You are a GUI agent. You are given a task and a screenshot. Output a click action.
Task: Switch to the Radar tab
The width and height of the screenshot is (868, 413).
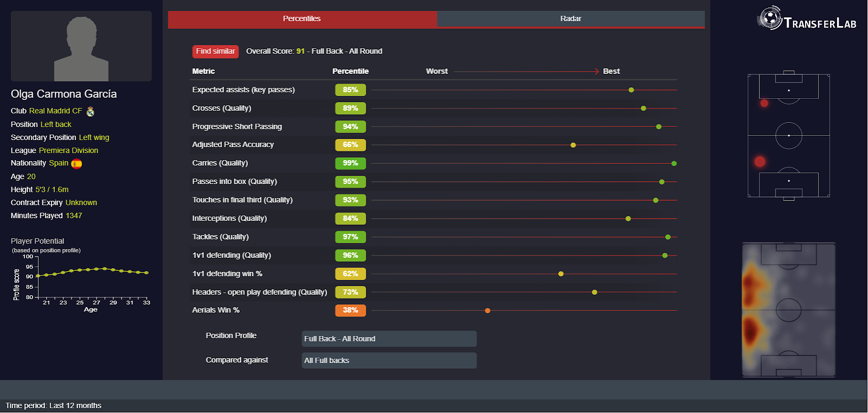(571, 19)
